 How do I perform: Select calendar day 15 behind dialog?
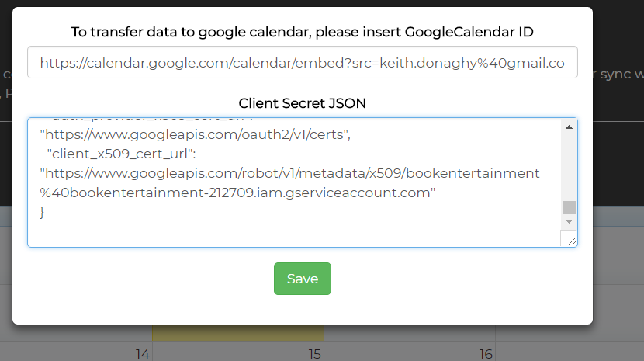click(314, 353)
